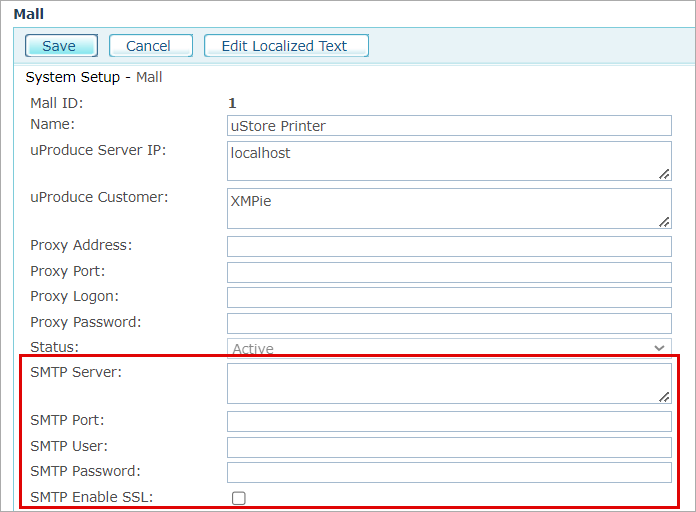This screenshot has width=696, height=512.
Task: Click the Proxy Logon field
Action: pos(449,297)
